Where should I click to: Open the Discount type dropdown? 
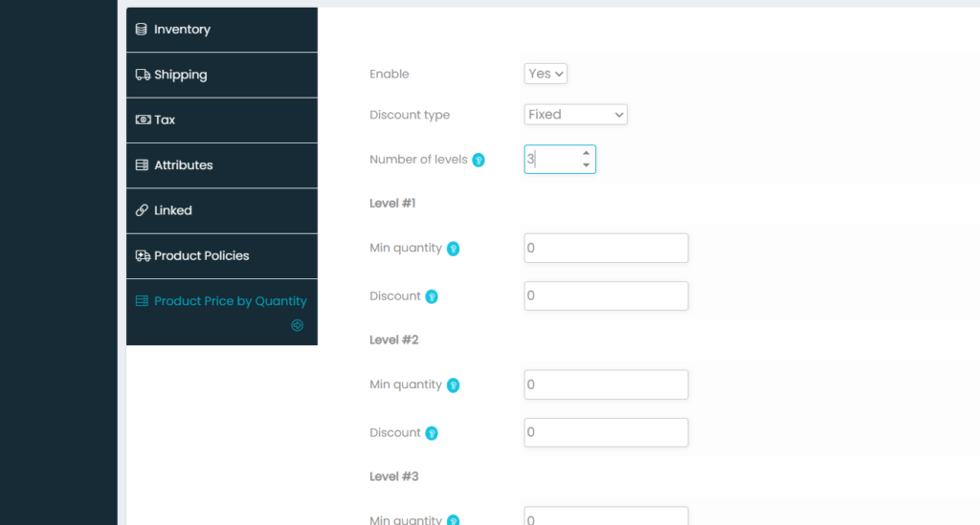click(x=575, y=115)
